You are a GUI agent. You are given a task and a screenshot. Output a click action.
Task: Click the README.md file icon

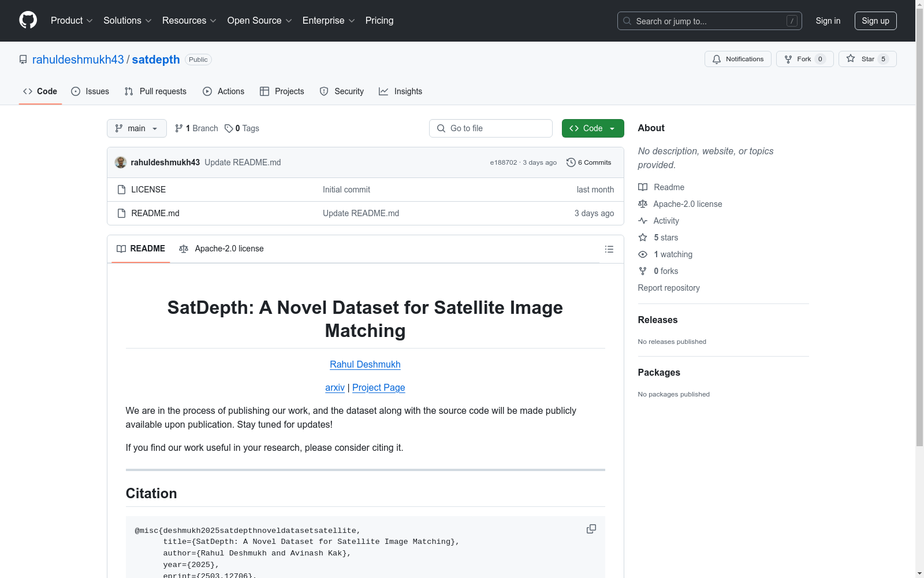click(121, 213)
